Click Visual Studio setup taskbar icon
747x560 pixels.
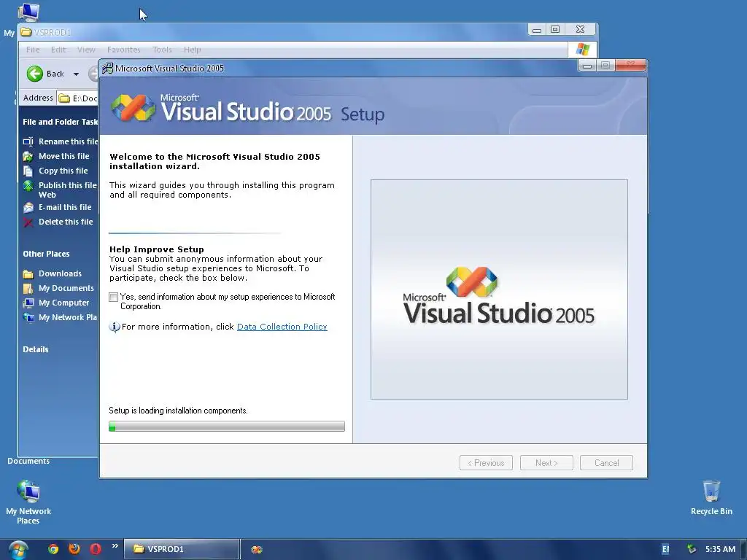pos(257,550)
